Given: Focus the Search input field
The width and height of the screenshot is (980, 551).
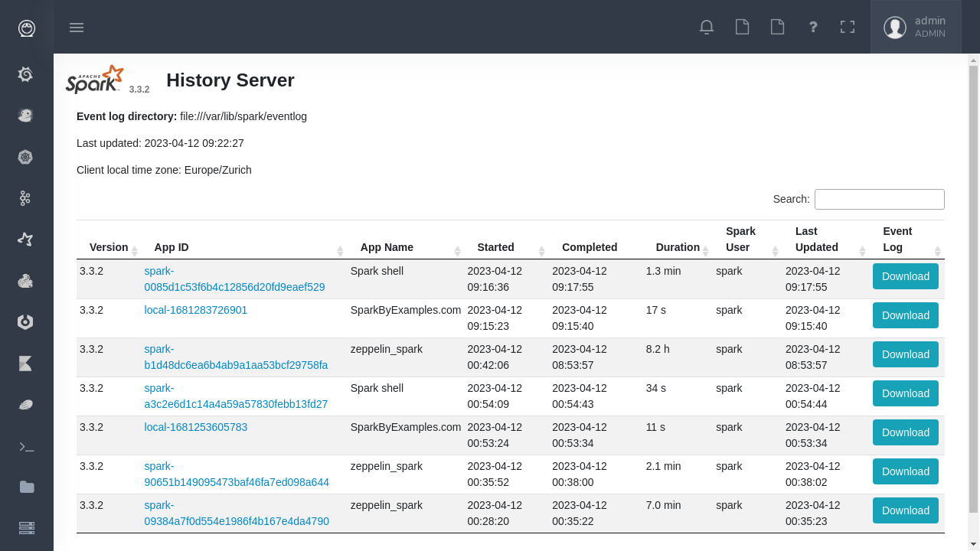Looking at the screenshot, I should coord(880,199).
